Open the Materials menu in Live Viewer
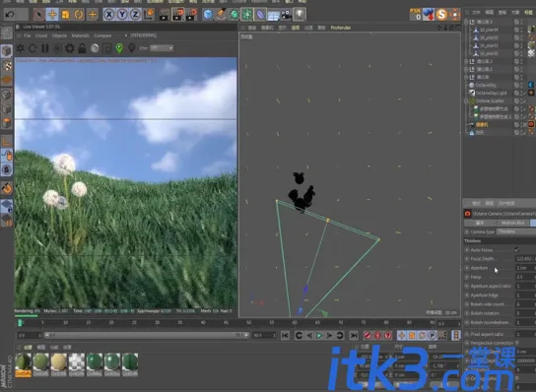 coord(80,35)
